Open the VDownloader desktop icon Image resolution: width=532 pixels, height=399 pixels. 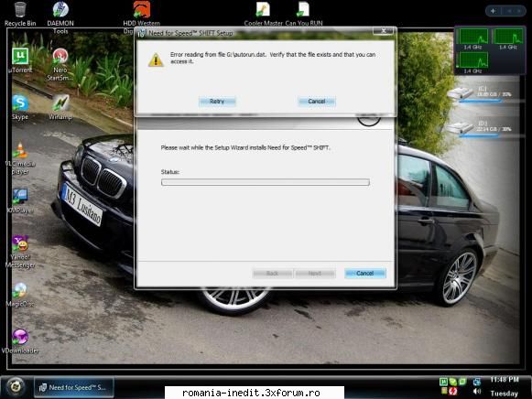[x=20, y=341]
